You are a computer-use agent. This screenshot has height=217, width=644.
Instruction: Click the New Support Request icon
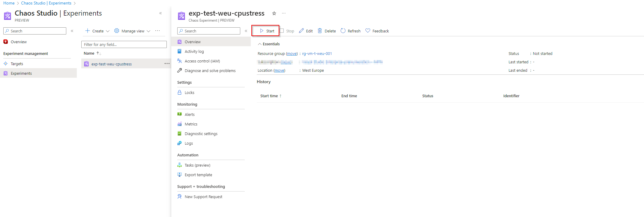[179, 197]
